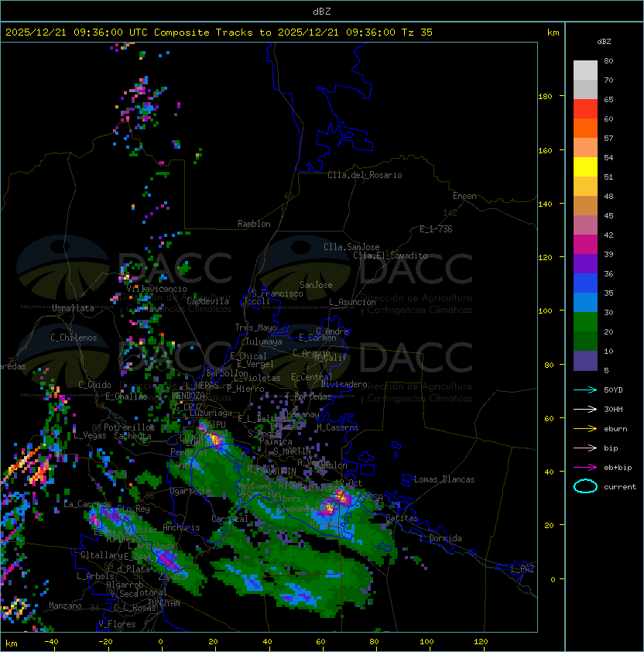The height and width of the screenshot is (652, 644).
Task: Click the 'C_Guido' map label
Action: click(x=94, y=385)
